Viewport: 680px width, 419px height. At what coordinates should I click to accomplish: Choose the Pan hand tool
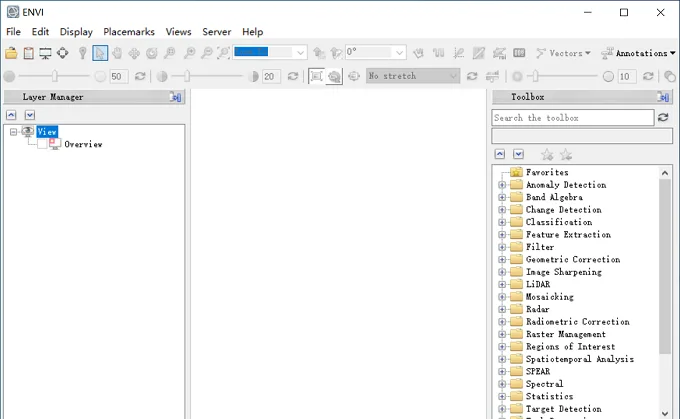pyautogui.click(x=117, y=53)
